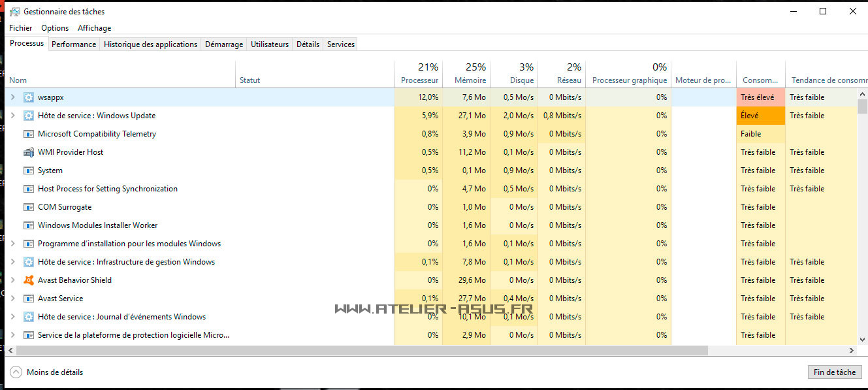868x390 pixels.
Task: Select the COM Surrogate process name
Action: (65, 207)
